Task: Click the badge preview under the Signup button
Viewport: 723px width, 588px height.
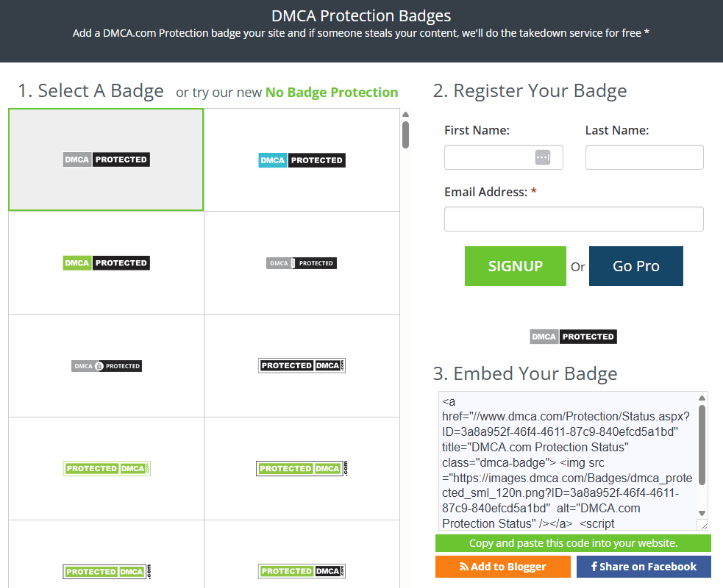Action: tap(573, 337)
